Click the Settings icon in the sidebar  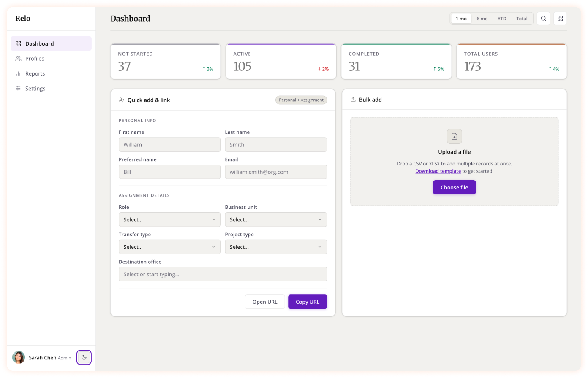click(18, 88)
